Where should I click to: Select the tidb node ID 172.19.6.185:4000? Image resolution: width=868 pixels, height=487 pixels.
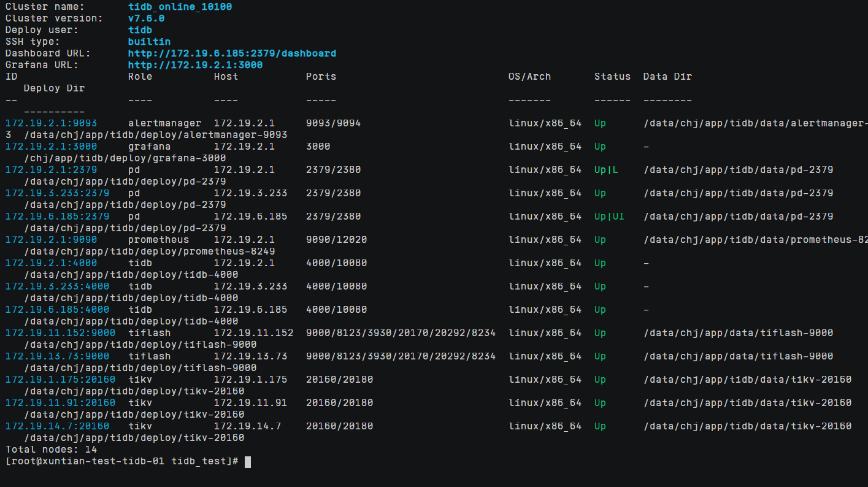pos(57,310)
